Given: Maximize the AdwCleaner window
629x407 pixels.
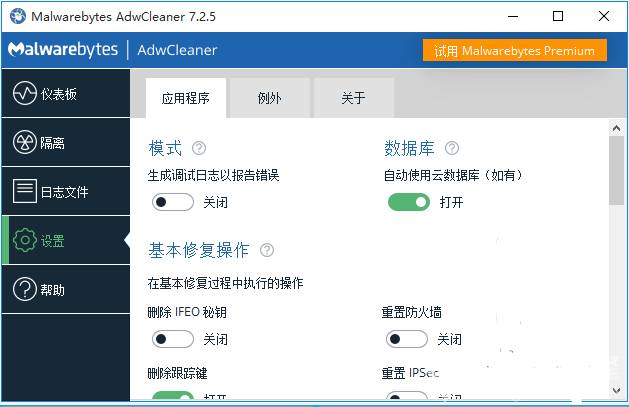Looking at the screenshot, I should tap(558, 16).
